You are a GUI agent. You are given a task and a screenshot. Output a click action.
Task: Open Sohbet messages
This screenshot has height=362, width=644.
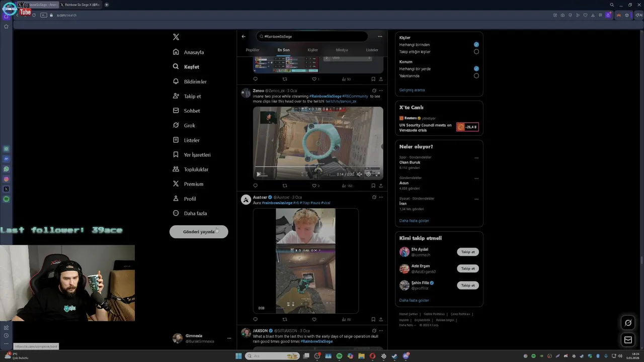187,111
